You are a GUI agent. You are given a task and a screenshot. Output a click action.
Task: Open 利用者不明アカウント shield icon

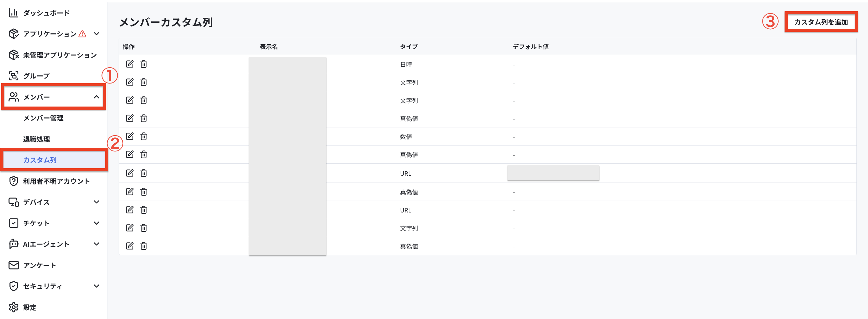tap(13, 181)
